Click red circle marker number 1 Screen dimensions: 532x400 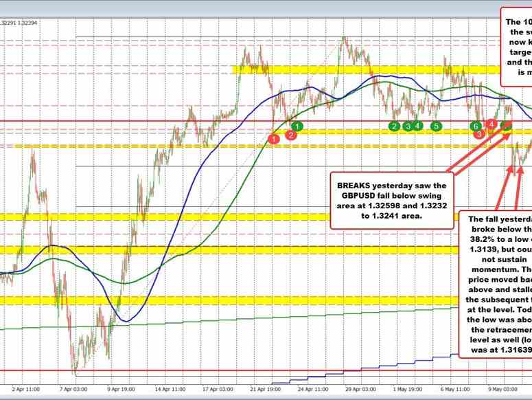(274, 139)
